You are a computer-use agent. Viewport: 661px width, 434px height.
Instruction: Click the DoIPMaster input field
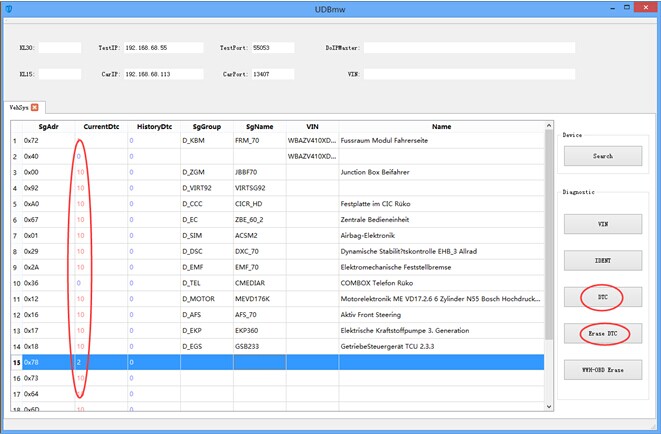coord(469,48)
